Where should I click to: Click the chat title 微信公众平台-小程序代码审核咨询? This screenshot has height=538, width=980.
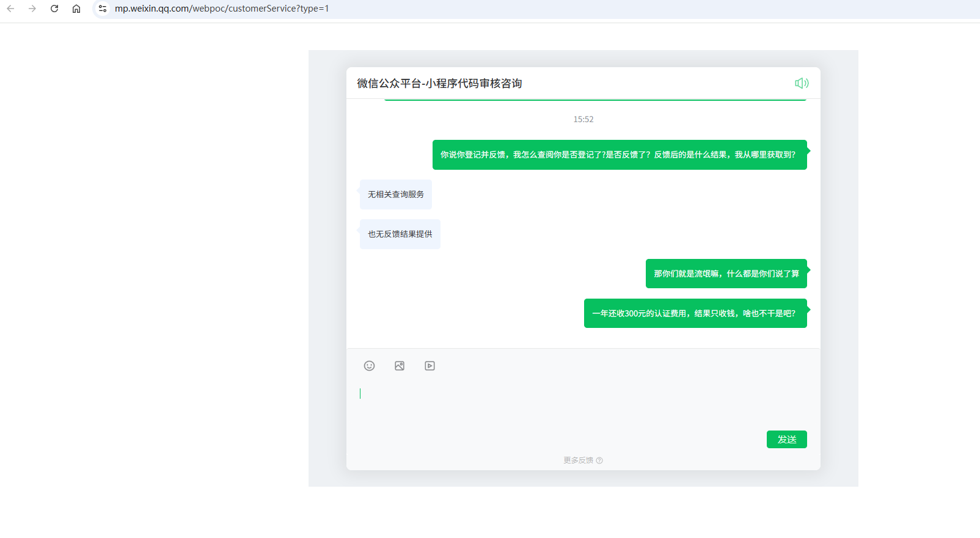(439, 84)
